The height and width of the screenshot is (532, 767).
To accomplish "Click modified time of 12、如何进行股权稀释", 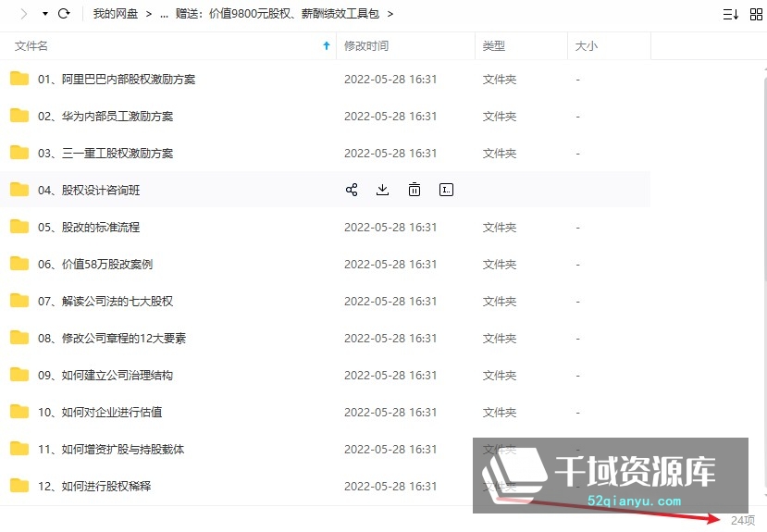I will pyautogui.click(x=390, y=487).
